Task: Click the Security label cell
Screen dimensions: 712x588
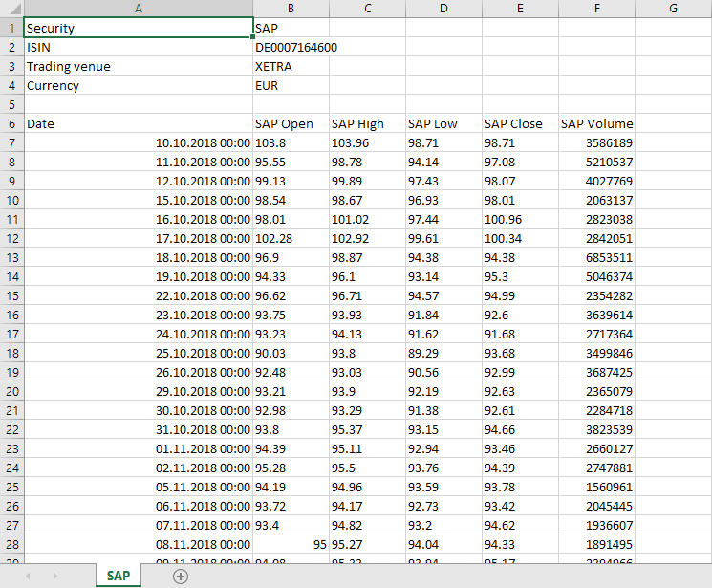Action: 139,29
